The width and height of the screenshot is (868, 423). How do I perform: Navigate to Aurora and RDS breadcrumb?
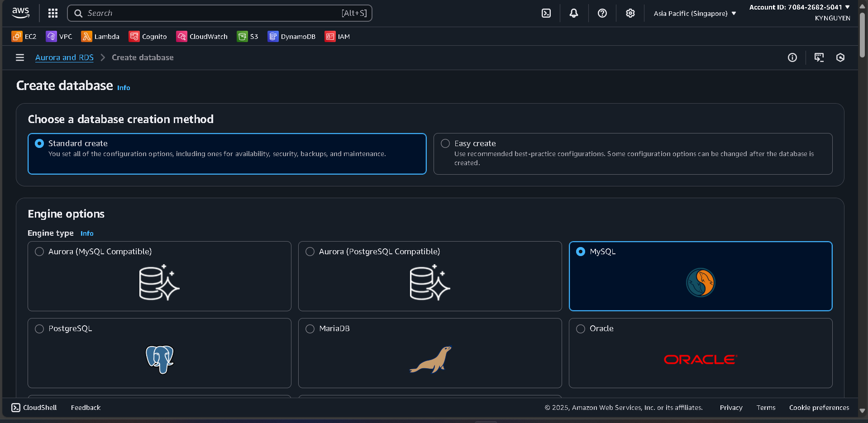64,57
